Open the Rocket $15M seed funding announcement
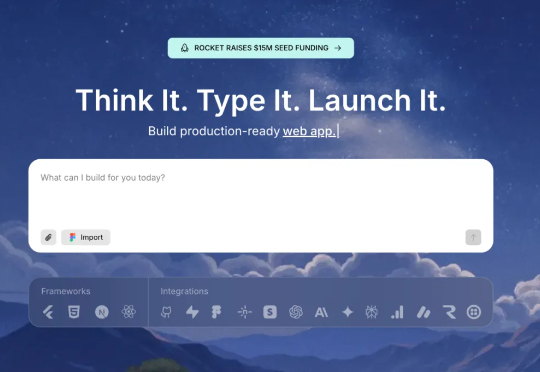540x372 pixels. (261, 48)
